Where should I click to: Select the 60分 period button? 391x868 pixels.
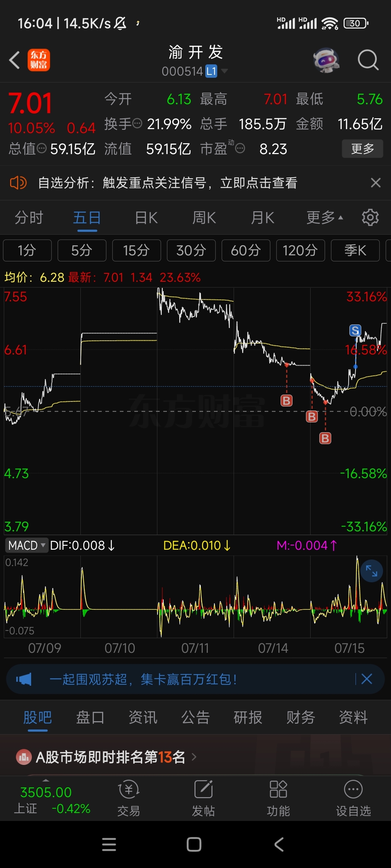tap(246, 250)
